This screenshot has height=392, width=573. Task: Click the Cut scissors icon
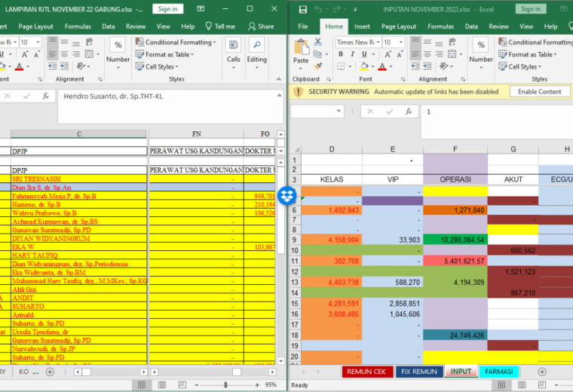pyautogui.click(x=318, y=42)
